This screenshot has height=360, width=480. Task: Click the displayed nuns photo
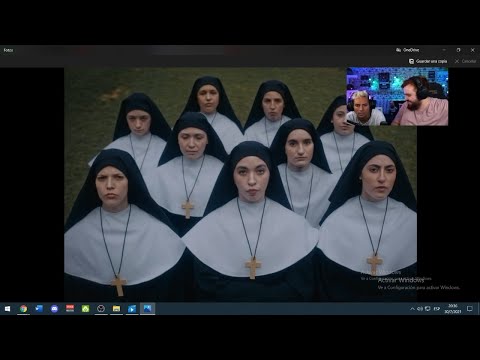pyautogui.click(x=240, y=185)
